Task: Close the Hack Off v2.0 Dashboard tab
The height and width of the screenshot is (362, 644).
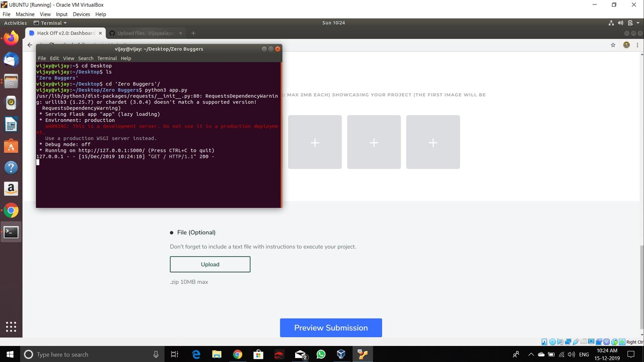Action: [100, 33]
